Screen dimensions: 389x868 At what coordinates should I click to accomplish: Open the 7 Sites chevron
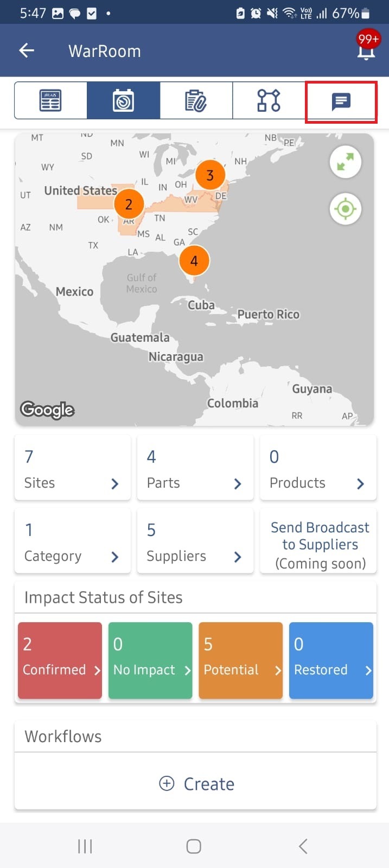point(114,483)
